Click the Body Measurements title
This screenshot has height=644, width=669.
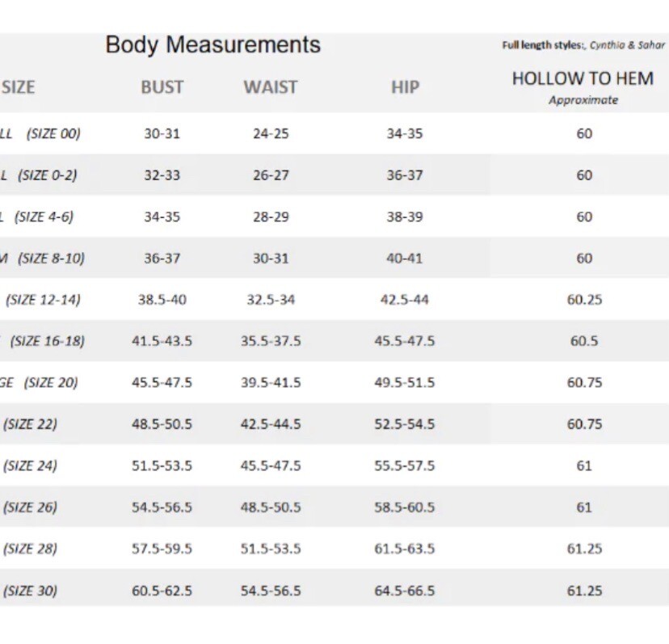click(x=213, y=44)
